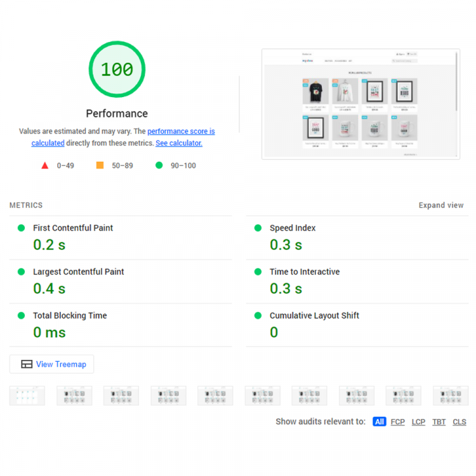Click the Performance category title

[117, 113]
